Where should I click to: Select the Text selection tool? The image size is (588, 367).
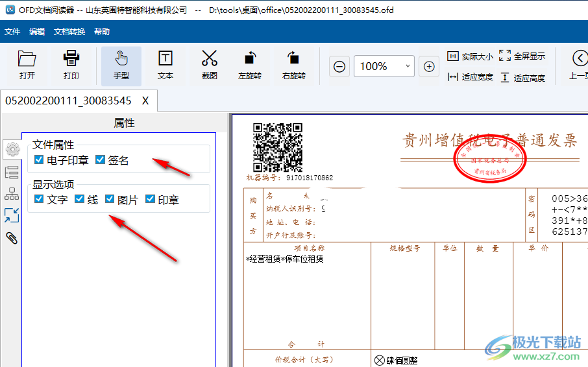tap(165, 65)
